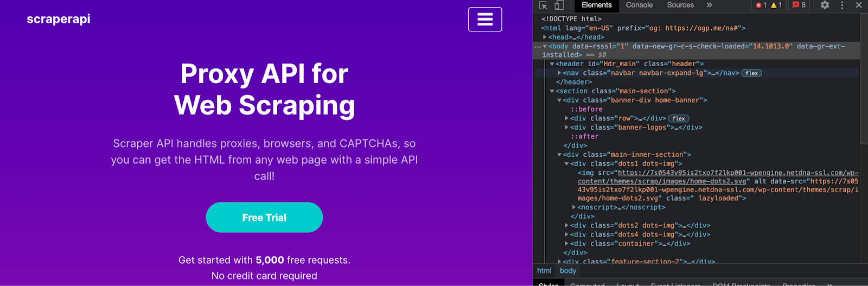This screenshot has height=286, width=868.
Task: Collapse the main-inner-section div node
Action: [559, 155]
